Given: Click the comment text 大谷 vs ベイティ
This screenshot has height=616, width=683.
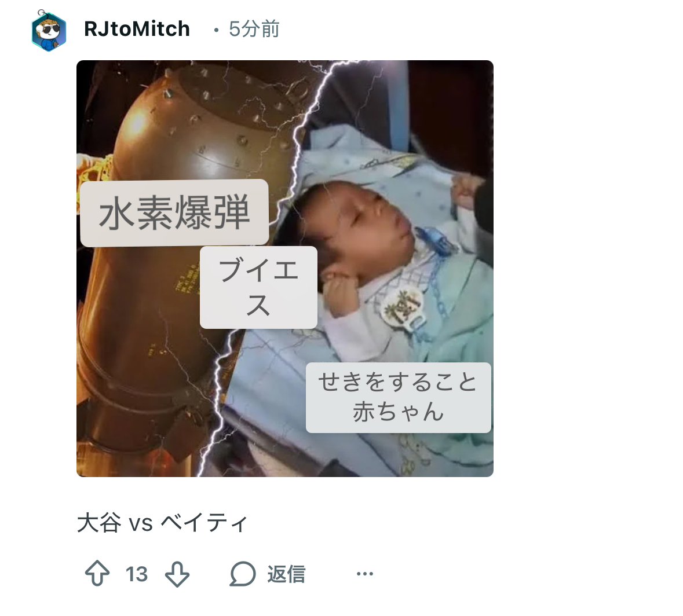Looking at the screenshot, I should [x=162, y=522].
